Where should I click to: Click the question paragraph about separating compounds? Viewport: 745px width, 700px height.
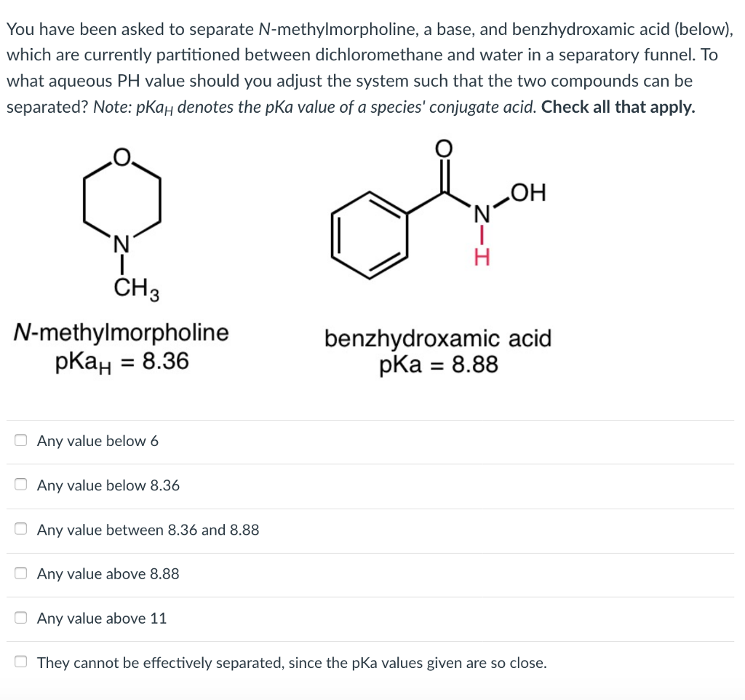(364, 65)
